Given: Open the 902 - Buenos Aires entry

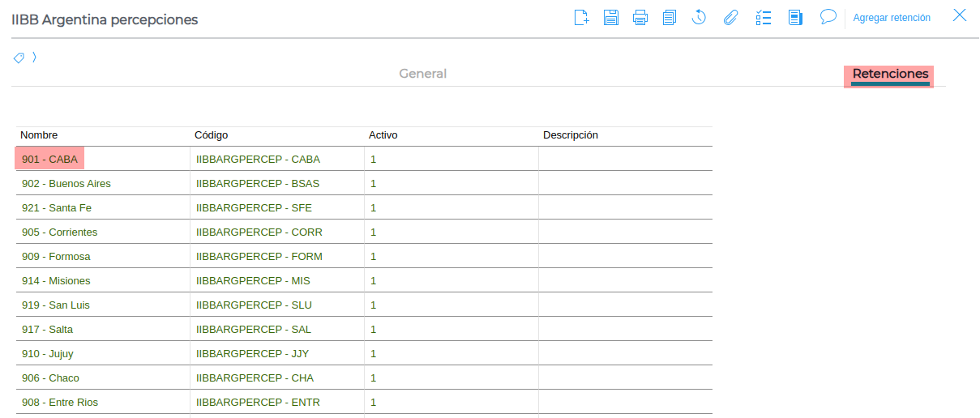Looking at the screenshot, I should (66, 184).
